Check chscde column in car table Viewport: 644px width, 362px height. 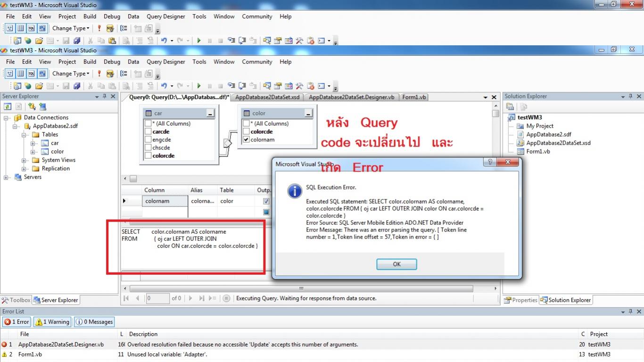148,148
